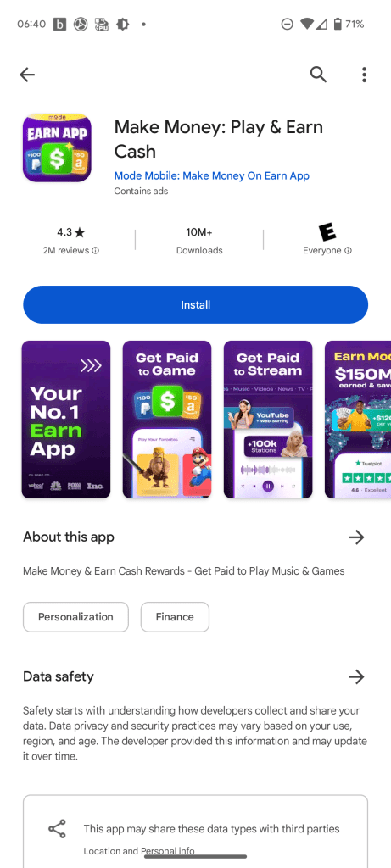The width and height of the screenshot is (391, 868).
Task: Tap the info icon next to Everyone
Action: click(x=348, y=251)
